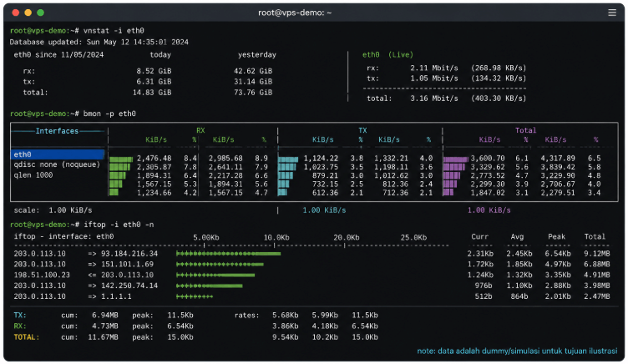Click the 'RX:' summary label
The image size is (628, 364).
(x=20, y=326)
